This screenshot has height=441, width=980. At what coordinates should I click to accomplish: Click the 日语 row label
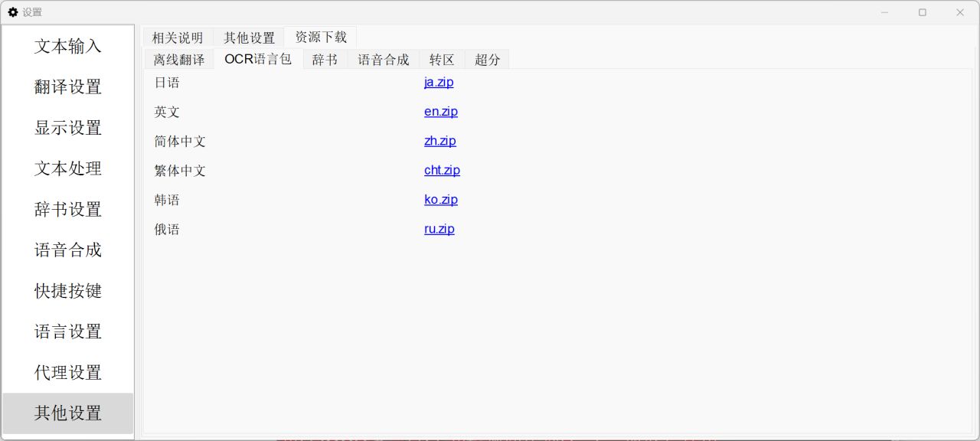[x=167, y=83]
